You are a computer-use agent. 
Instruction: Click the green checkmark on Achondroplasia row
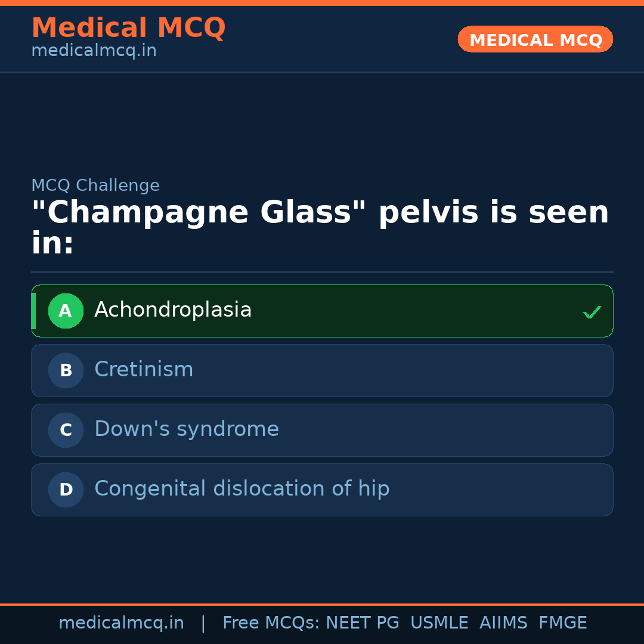pos(592,312)
